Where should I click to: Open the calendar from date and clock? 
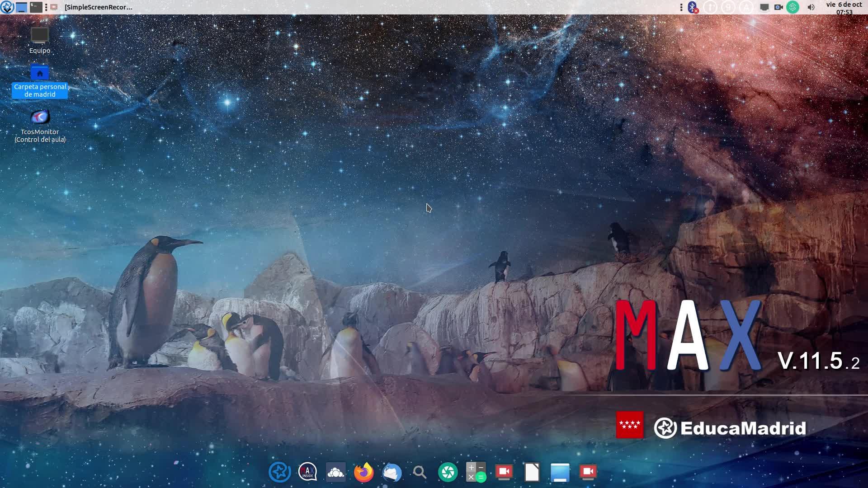844,7
